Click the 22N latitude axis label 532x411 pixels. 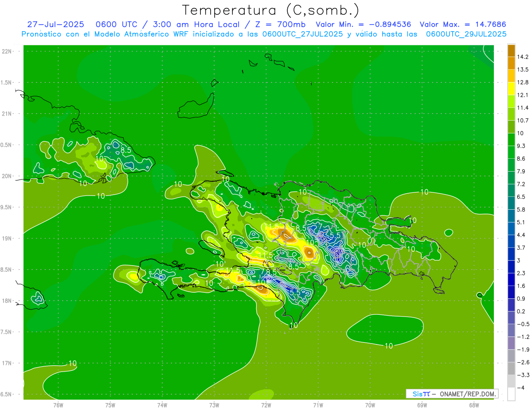8,51
